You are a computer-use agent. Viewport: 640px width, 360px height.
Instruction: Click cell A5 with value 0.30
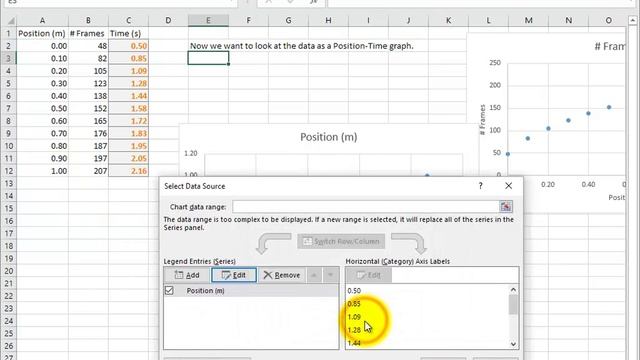(x=42, y=83)
